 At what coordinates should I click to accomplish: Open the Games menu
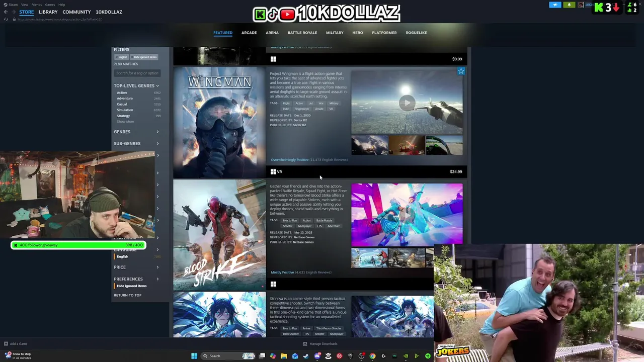pos(50,5)
